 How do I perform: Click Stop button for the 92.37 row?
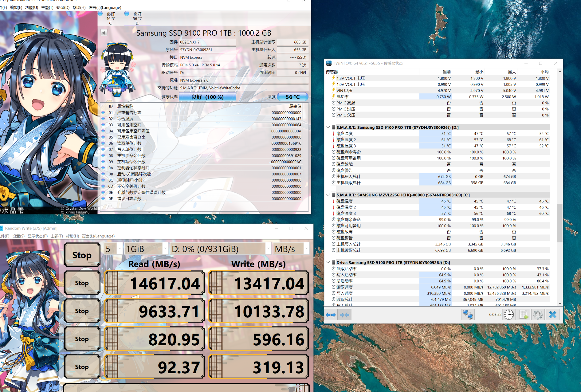82,367
